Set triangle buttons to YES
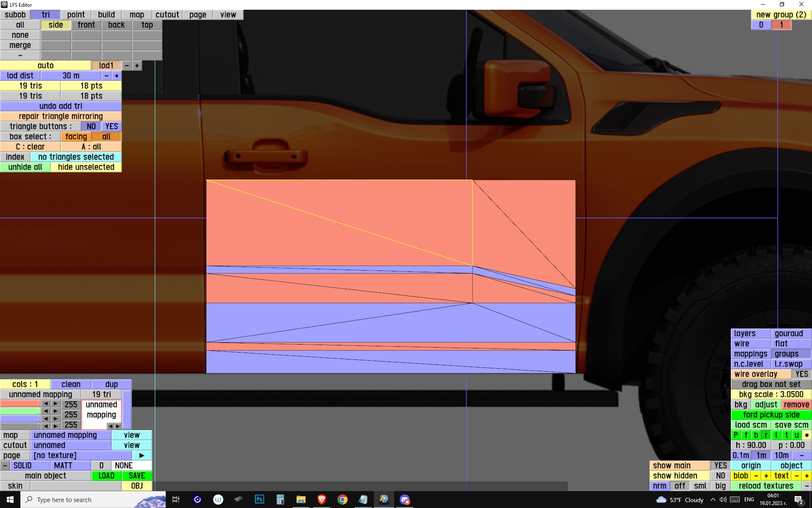The height and width of the screenshot is (508, 812). [112, 127]
